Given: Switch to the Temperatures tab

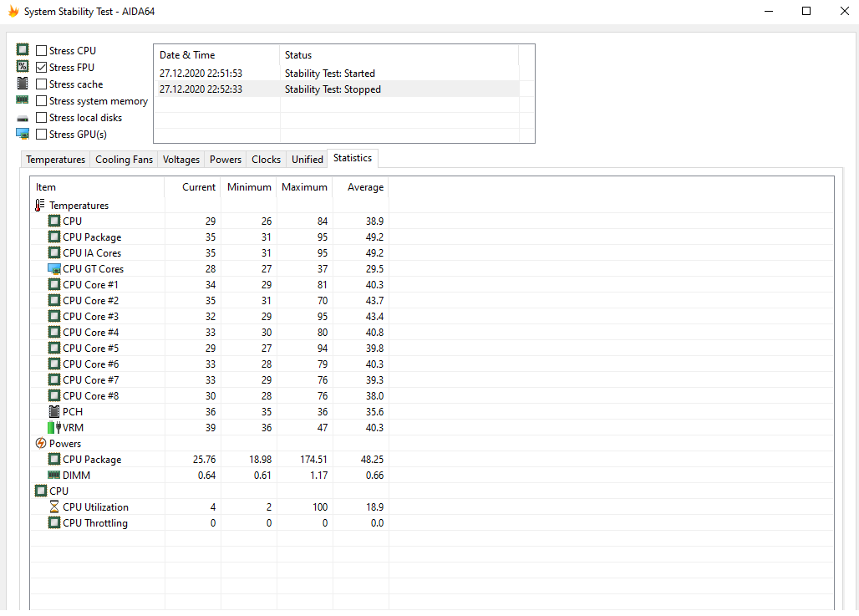Looking at the screenshot, I should (x=55, y=160).
